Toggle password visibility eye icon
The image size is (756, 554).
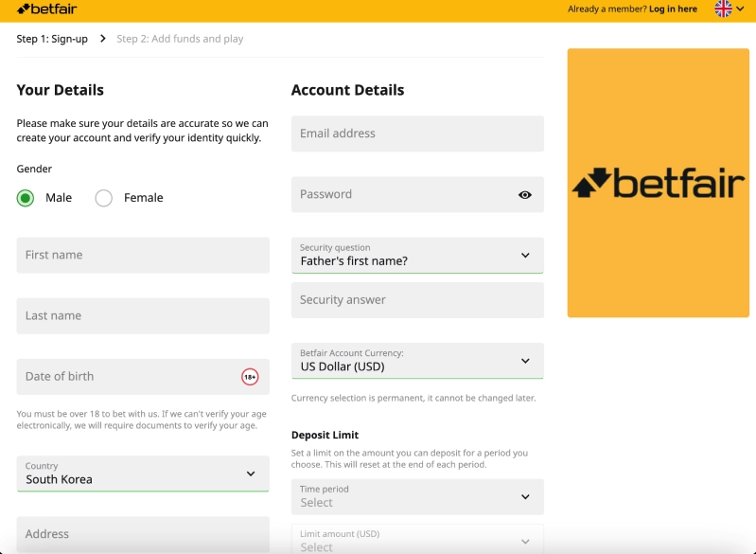(x=525, y=195)
